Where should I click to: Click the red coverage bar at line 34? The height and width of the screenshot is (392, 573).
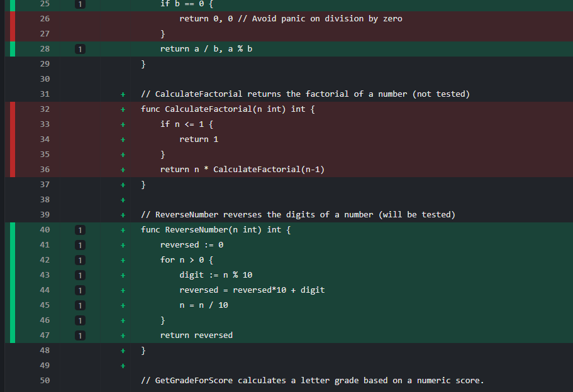pyautogui.click(x=13, y=139)
